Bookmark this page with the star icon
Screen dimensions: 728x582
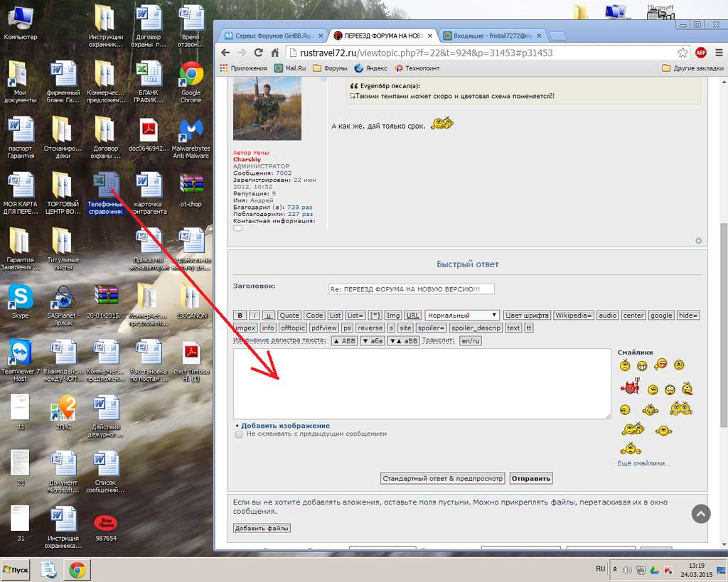(682, 53)
